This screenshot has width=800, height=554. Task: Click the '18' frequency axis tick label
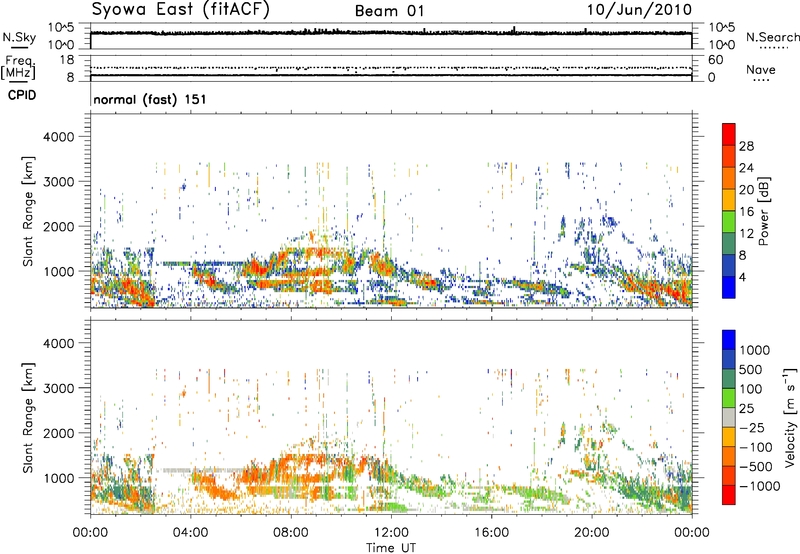click(x=66, y=60)
